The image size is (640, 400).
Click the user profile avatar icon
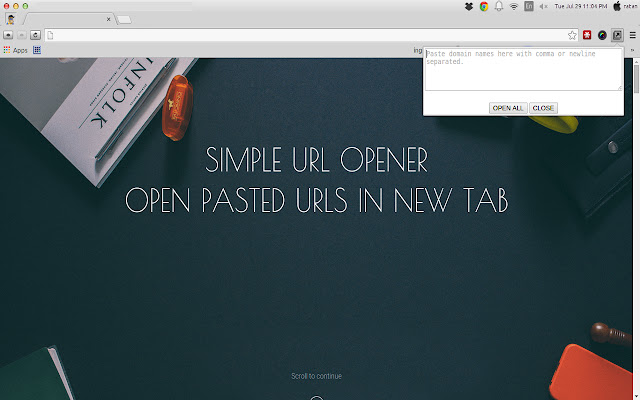pyautogui.click(x=10, y=19)
